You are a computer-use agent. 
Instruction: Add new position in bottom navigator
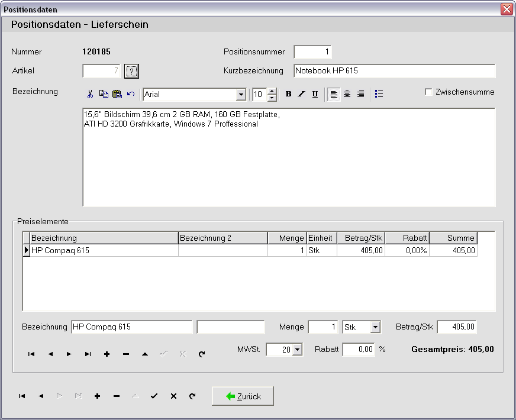(x=98, y=396)
